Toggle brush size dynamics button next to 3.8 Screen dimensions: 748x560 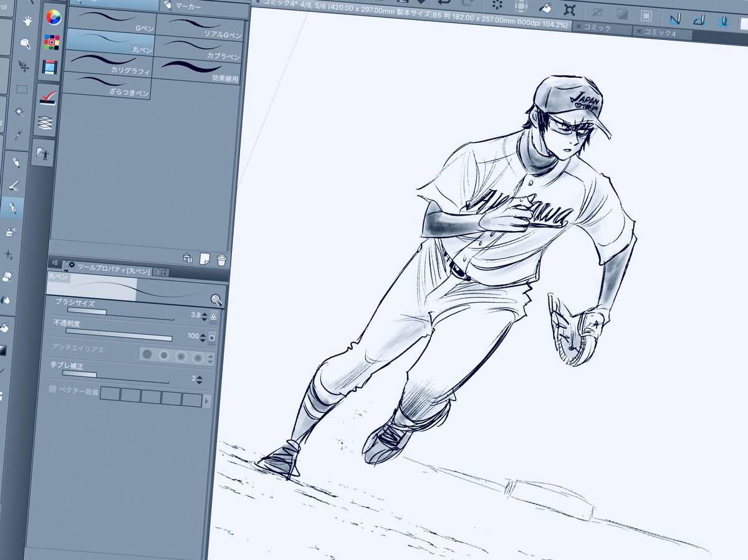[x=214, y=317]
